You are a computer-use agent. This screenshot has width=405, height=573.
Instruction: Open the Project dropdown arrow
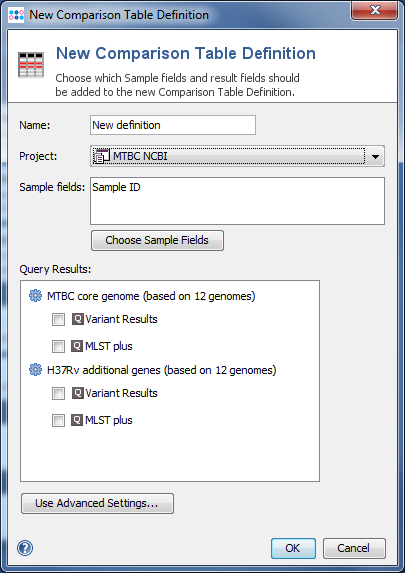(375, 156)
